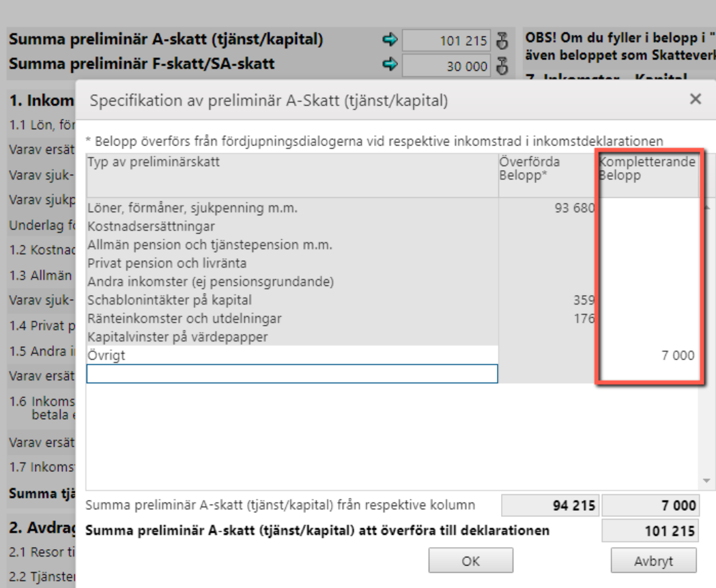
Task: Select the Andra inkomster (ej pensionsgrundande) row
Action: pos(292,281)
